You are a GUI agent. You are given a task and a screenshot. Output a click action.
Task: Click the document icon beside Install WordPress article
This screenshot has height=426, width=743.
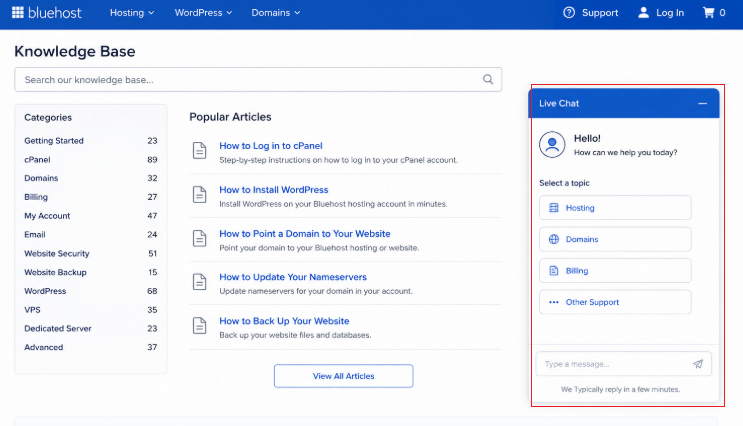tap(199, 194)
